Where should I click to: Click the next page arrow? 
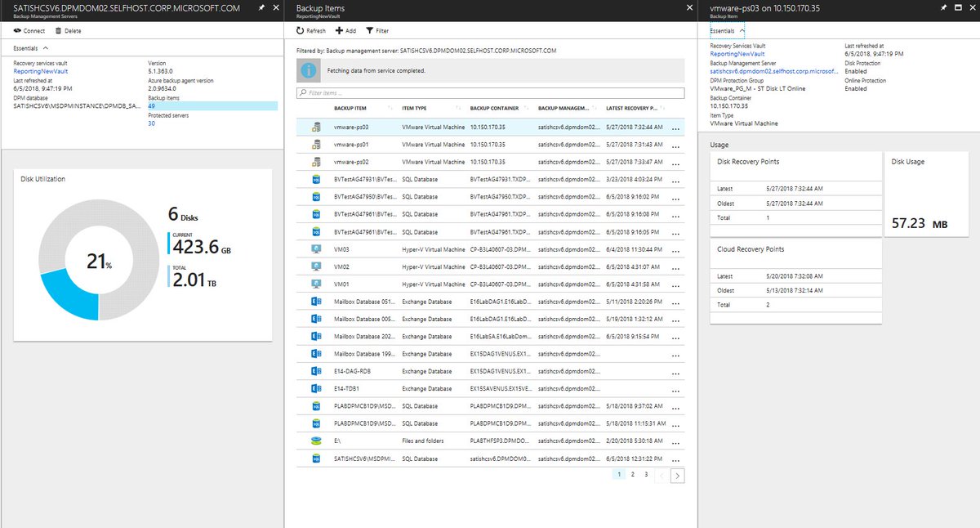[678, 475]
